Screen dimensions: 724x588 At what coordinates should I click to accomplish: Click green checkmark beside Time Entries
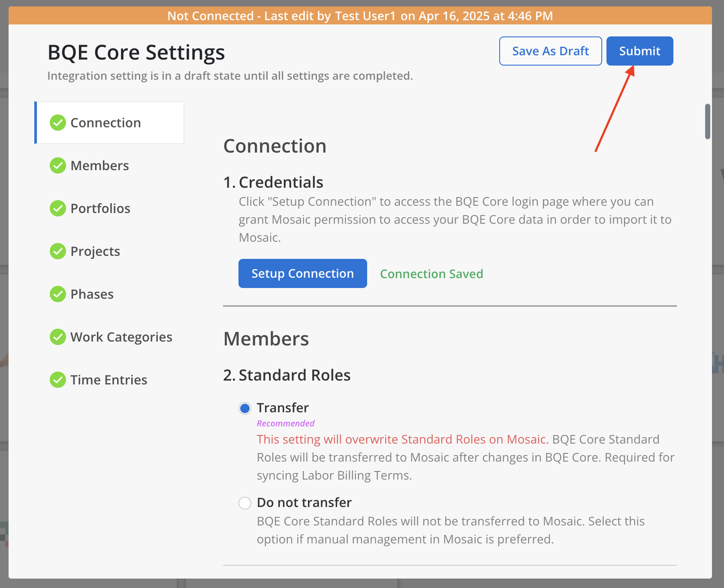click(58, 380)
